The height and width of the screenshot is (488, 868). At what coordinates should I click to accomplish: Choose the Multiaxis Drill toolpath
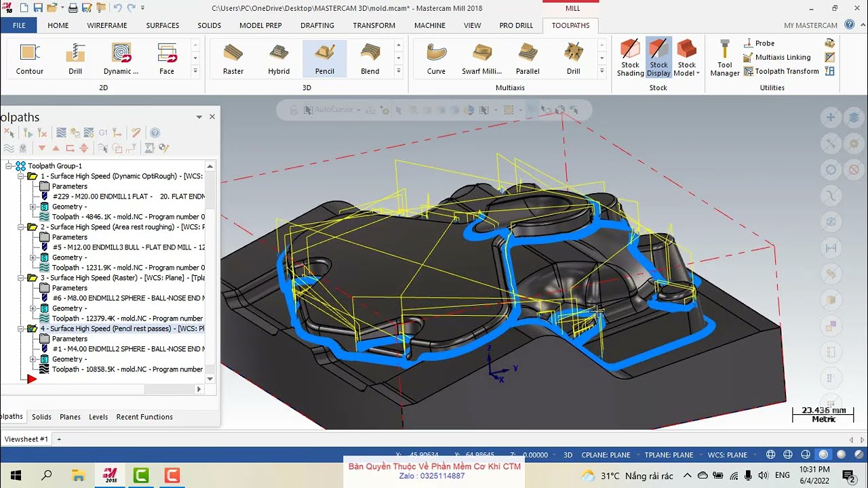tap(574, 59)
